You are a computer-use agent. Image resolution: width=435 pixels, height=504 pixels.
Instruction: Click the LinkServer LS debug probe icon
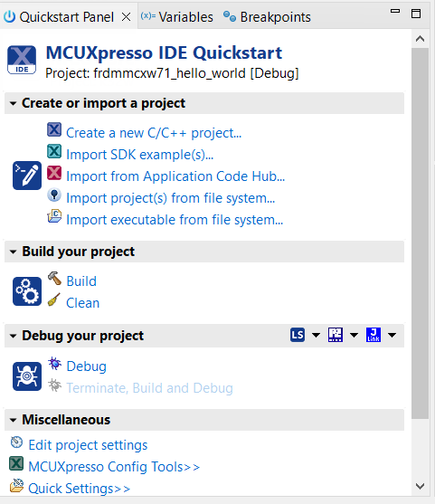tap(298, 335)
